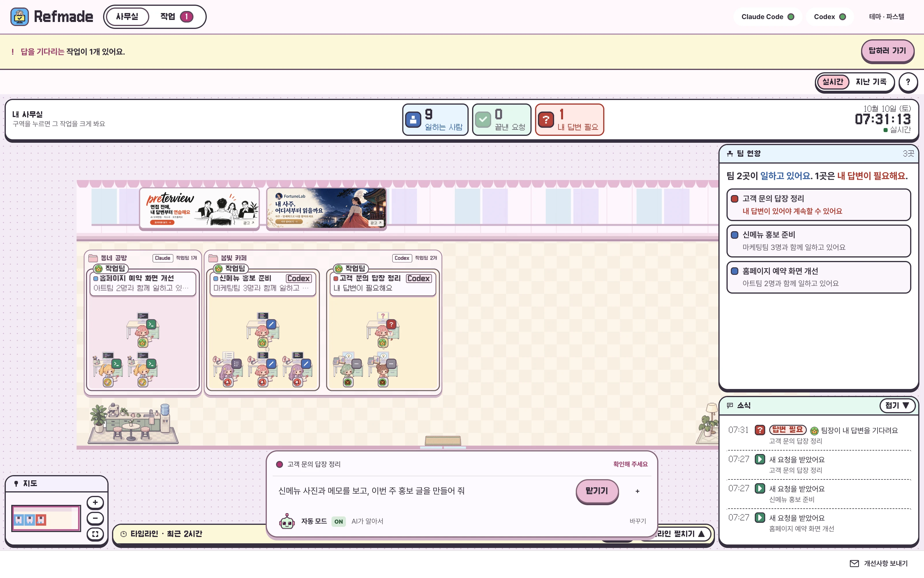Click the plus icon next to 맡기기
Screen dimensions: 924x578
(637, 491)
